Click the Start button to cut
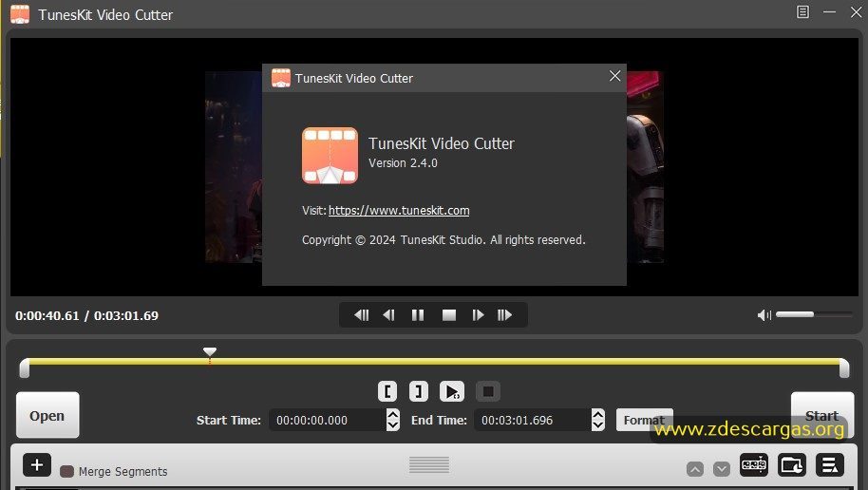The width and height of the screenshot is (868, 490). (822, 415)
